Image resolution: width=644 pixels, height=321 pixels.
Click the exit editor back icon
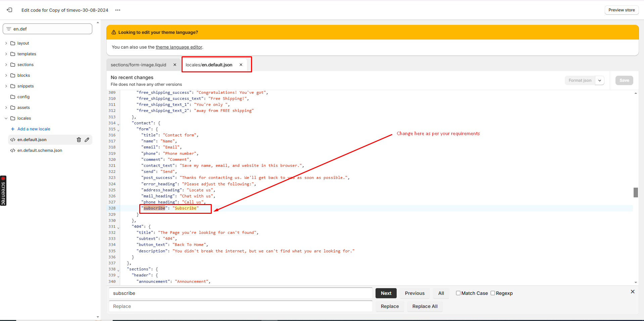(x=9, y=10)
